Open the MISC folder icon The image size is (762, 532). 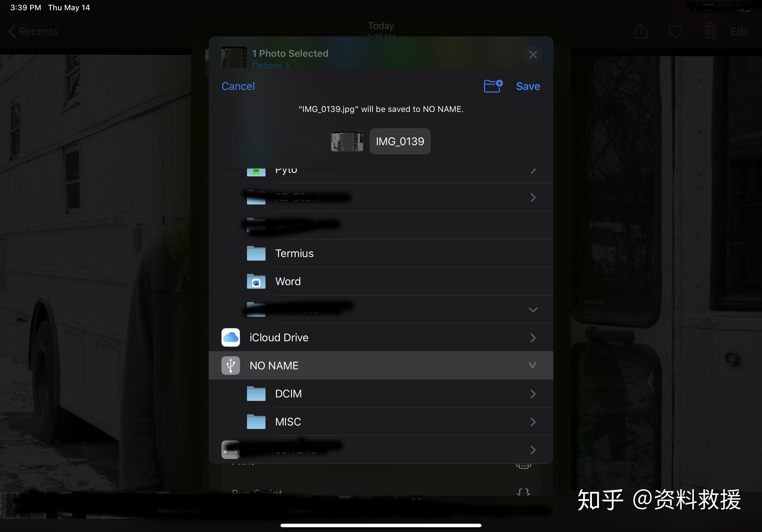(x=256, y=422)
